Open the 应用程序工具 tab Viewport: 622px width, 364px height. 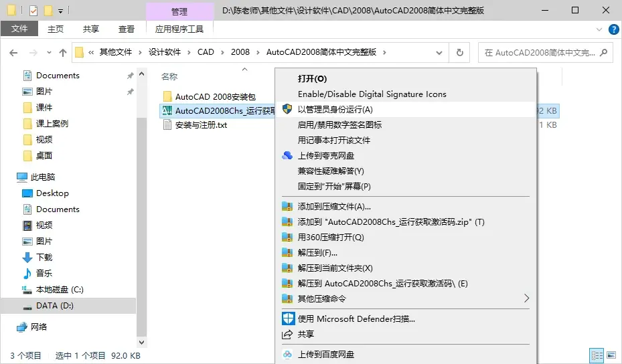(179, 29)
